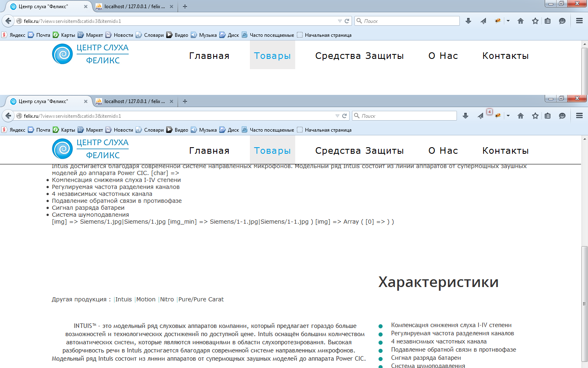The width and height of the screenshot is (588, 368).
Task: Click Центр слуха Феликс logo in front window
Action: tap(91, 149)
